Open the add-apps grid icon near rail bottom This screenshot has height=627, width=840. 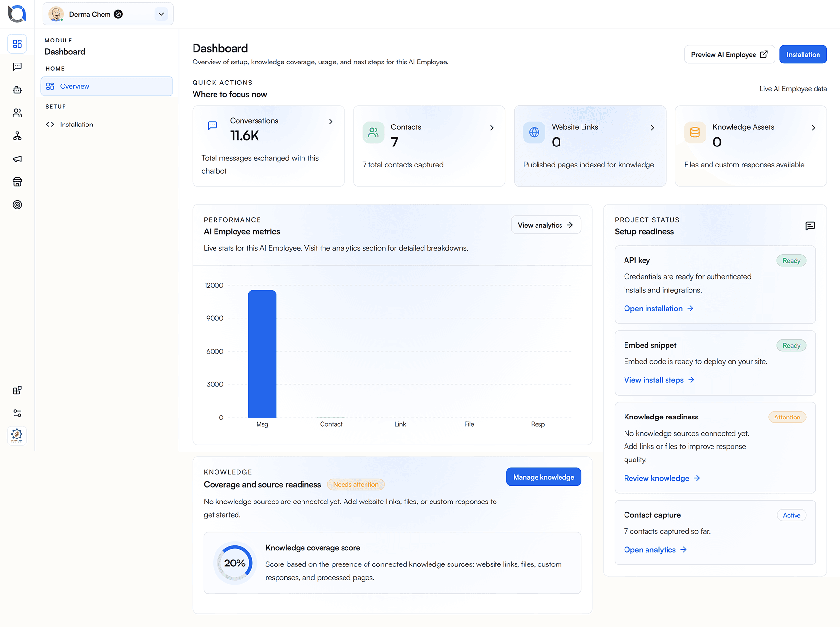coord(17,390)
